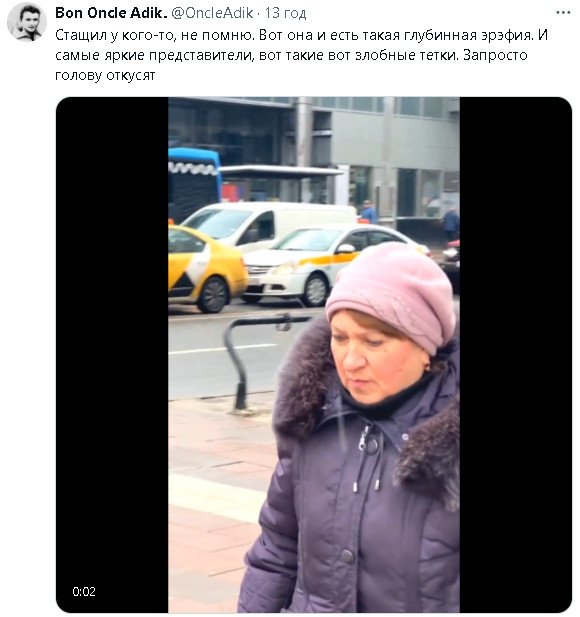Screen dimensions: 580x617
Task: Click "голову откусят" in the last tweet line
Action: [x=105, y=75]
